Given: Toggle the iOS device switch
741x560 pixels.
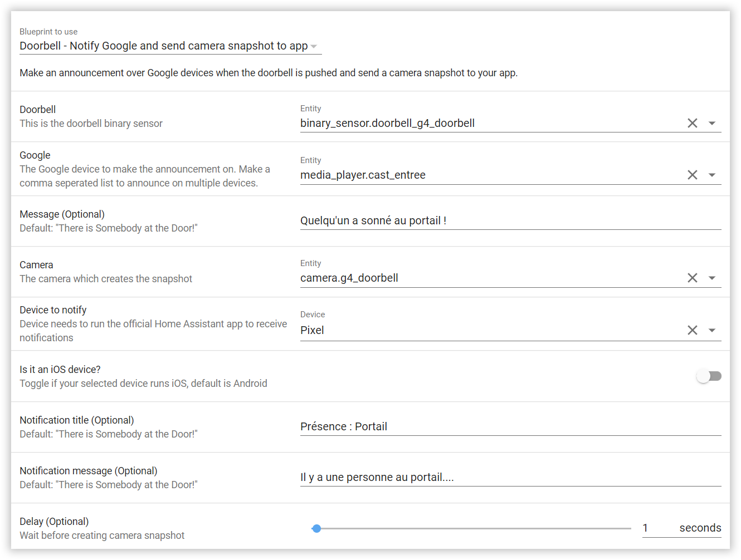Looking at the screenshot, I should (x=709, y=376).
